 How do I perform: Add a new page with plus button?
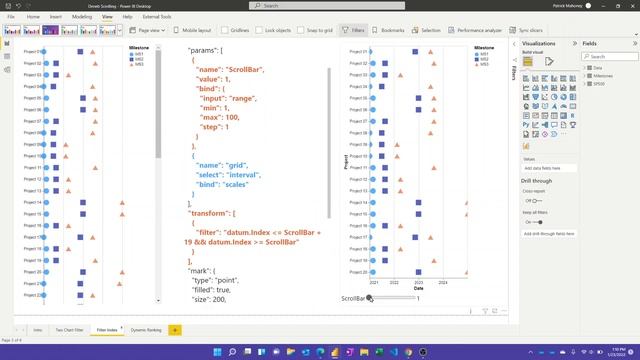click(x=175, y=330)
